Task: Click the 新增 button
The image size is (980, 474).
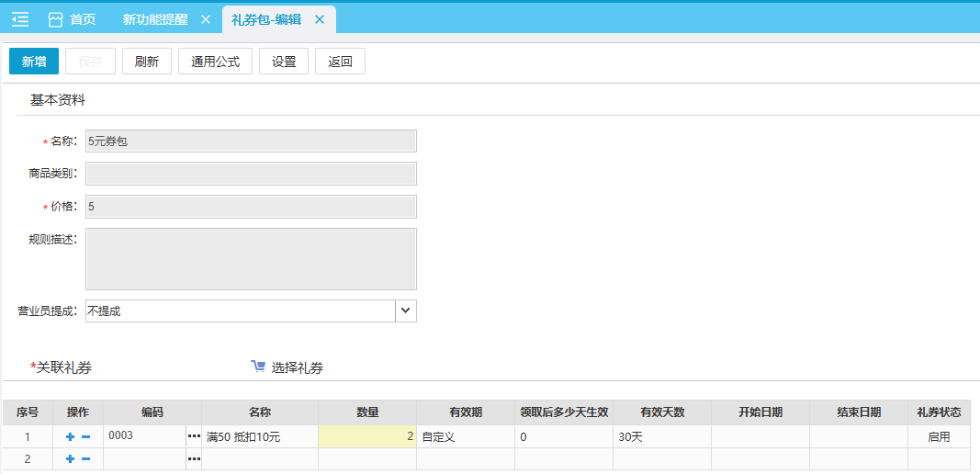Action: (x=34, y=62)
